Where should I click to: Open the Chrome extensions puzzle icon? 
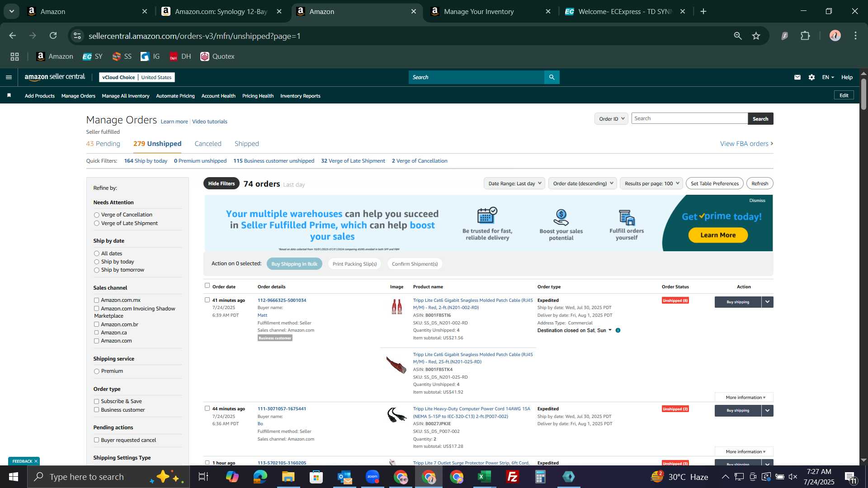(x=805, y=36)
